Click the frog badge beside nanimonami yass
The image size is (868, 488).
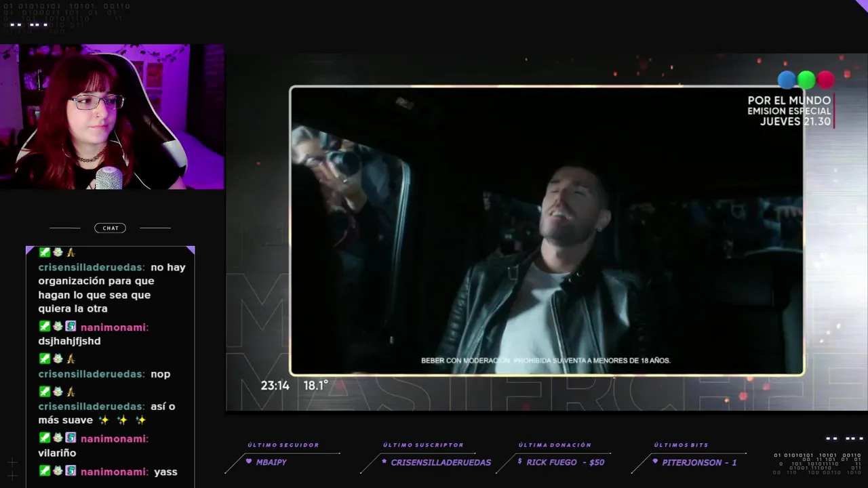[58, 470]
